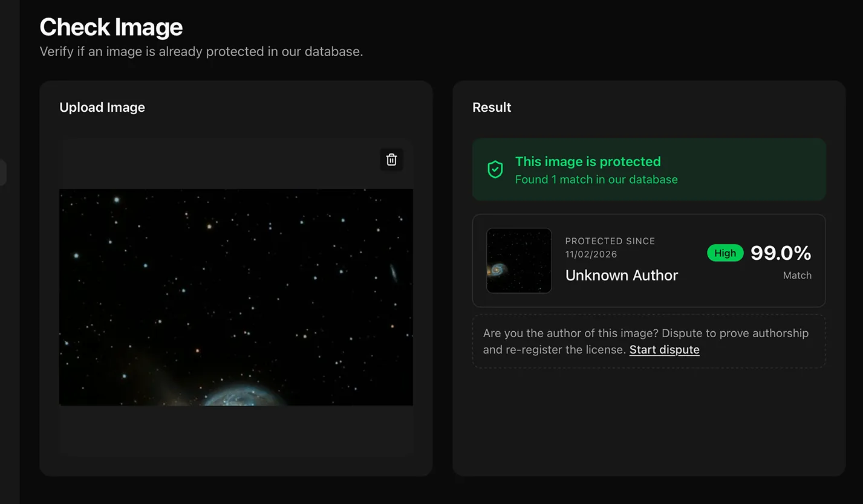The image size is (863, 504).
Task: Click the PROTECTED SINCE label
Action: pos(610,241)
